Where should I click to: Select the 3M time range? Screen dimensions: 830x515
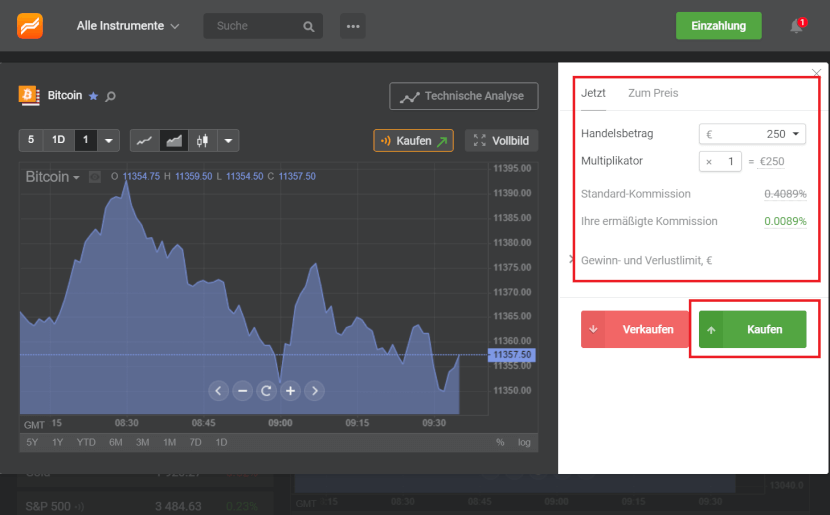(x=142, y=442)
